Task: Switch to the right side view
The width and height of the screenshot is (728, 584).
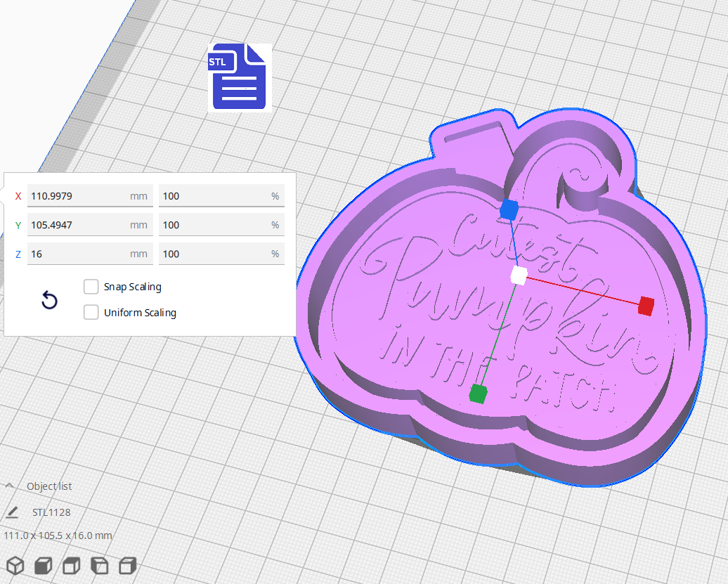Action: (126, 565)
